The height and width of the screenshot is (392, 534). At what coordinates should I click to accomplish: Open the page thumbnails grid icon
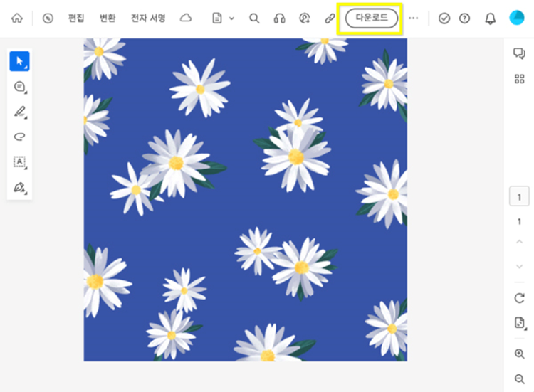click(x=519, y=79)
